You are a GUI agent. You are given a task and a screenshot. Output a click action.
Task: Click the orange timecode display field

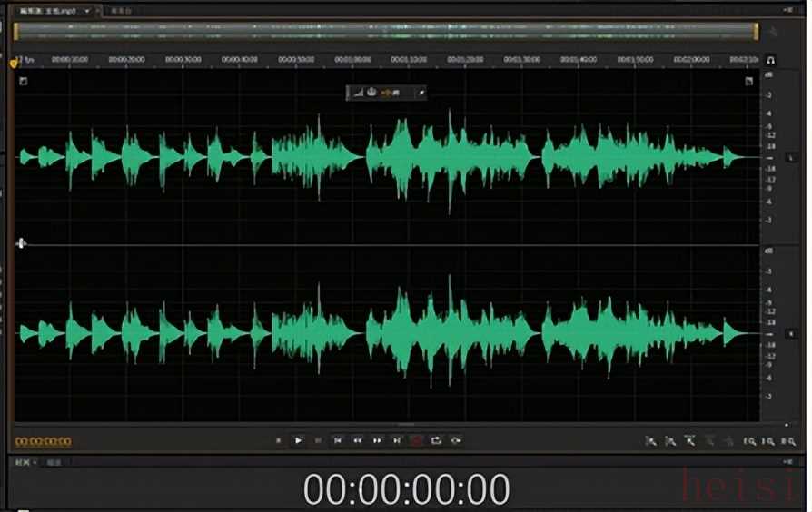[43, 442]
